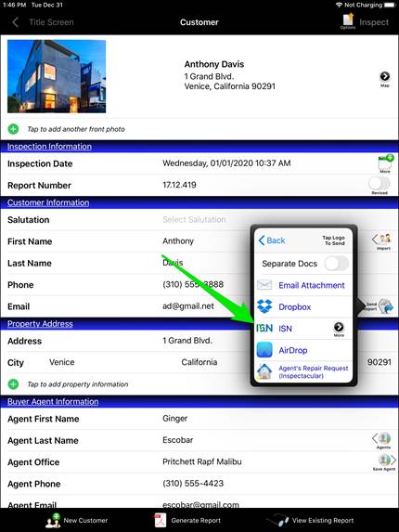Click the Send Report globe icon
This screenshot has width=399, height=532.
point(385,306)
